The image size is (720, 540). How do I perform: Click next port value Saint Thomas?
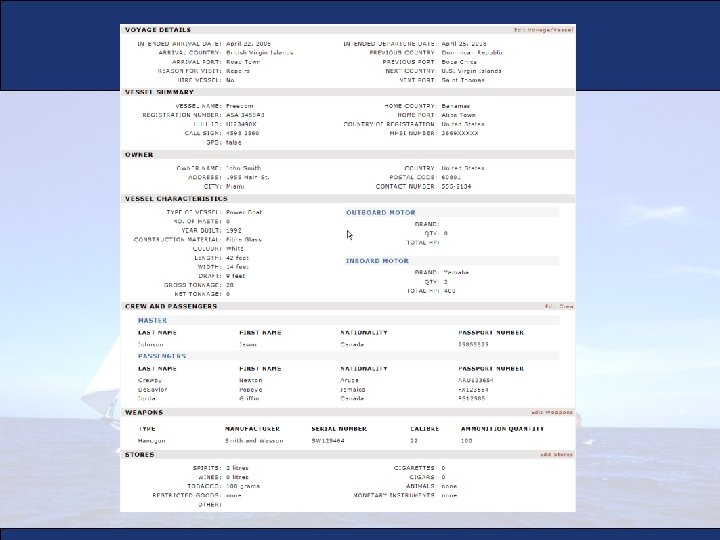463,80
